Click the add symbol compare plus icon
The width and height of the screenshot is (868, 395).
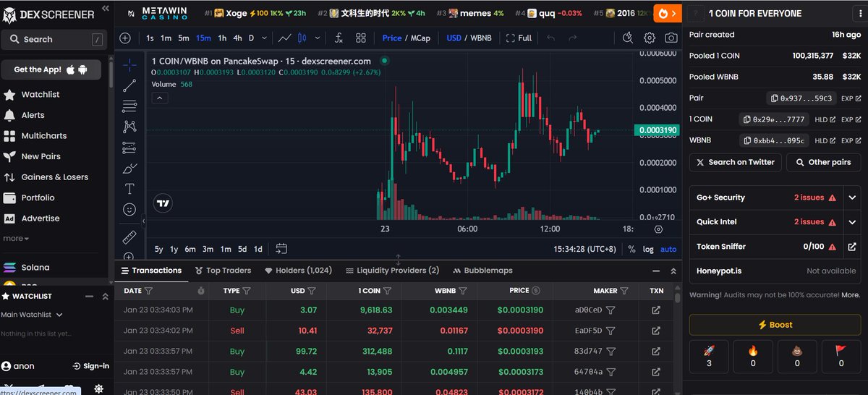coord(125,38)
